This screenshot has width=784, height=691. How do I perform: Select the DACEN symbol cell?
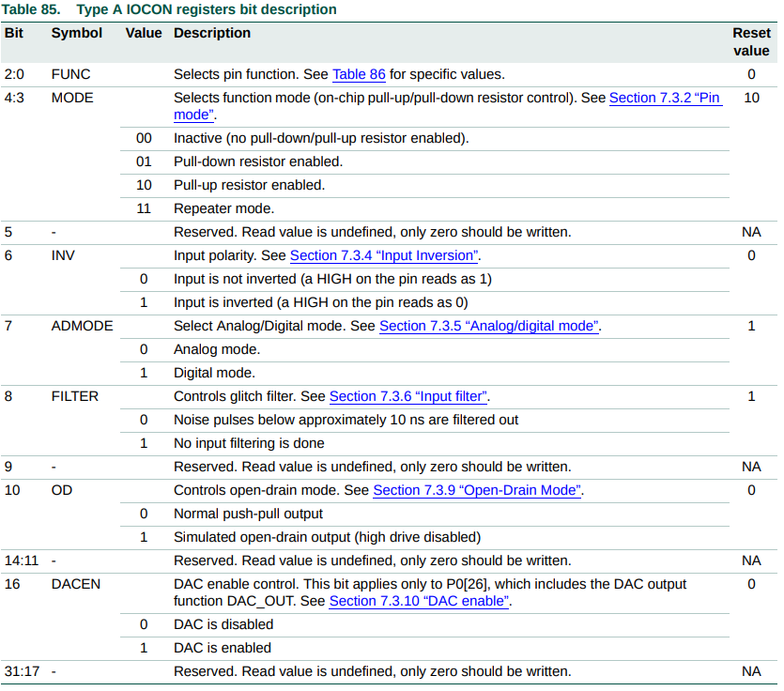click(76, 585)
